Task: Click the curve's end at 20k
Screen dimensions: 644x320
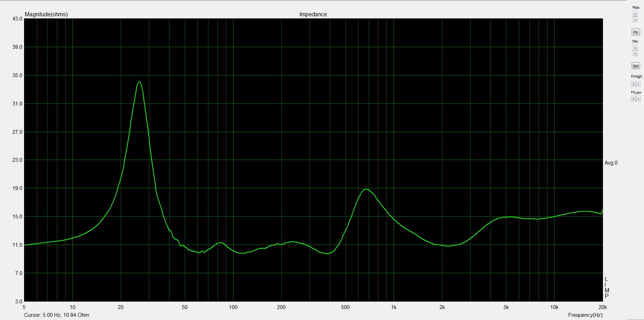Action: pos(602,211)
